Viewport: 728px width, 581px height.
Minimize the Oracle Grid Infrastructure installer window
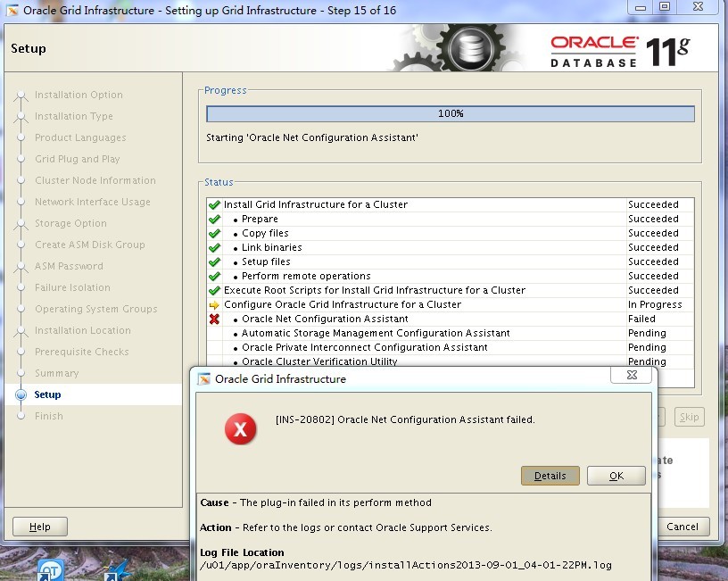click(641, 7)
